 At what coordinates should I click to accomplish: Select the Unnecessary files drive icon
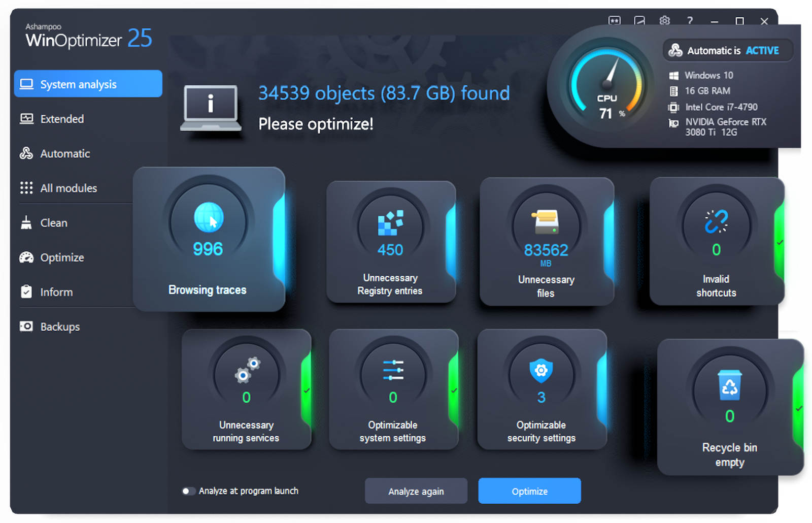click(x=546, y=222)
